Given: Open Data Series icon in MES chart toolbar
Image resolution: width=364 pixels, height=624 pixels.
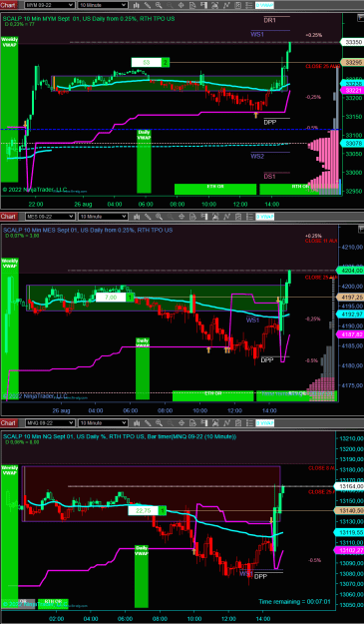Looking at the screenshot, I should [x=215, y=217].
